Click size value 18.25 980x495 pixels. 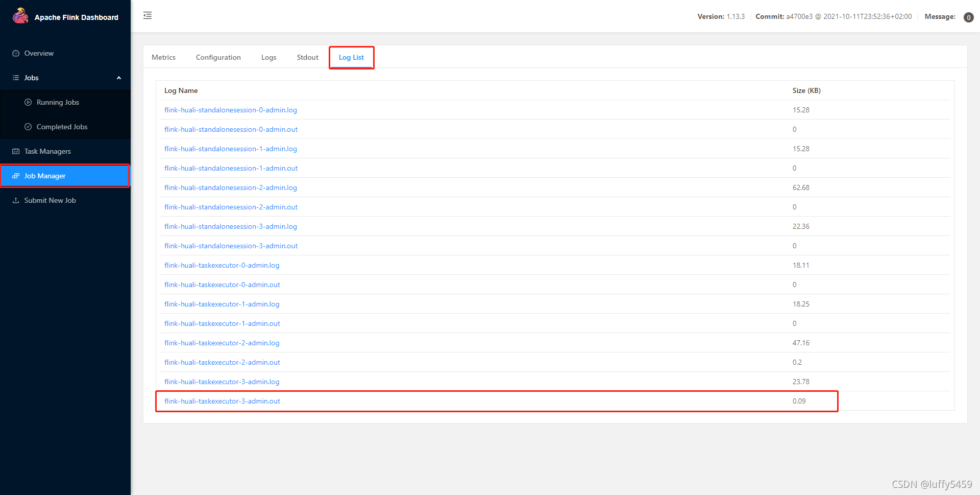tap(801, 304)
